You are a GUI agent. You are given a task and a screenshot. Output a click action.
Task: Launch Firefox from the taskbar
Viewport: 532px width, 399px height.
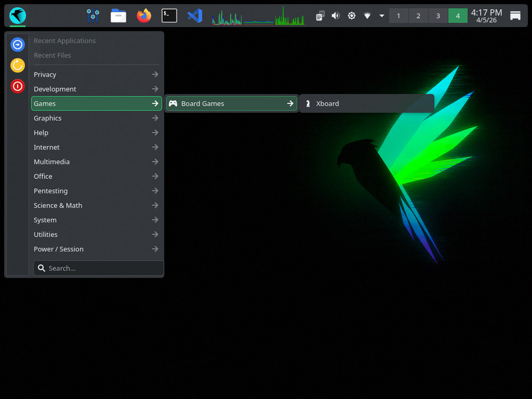click(x=144, y=15)
